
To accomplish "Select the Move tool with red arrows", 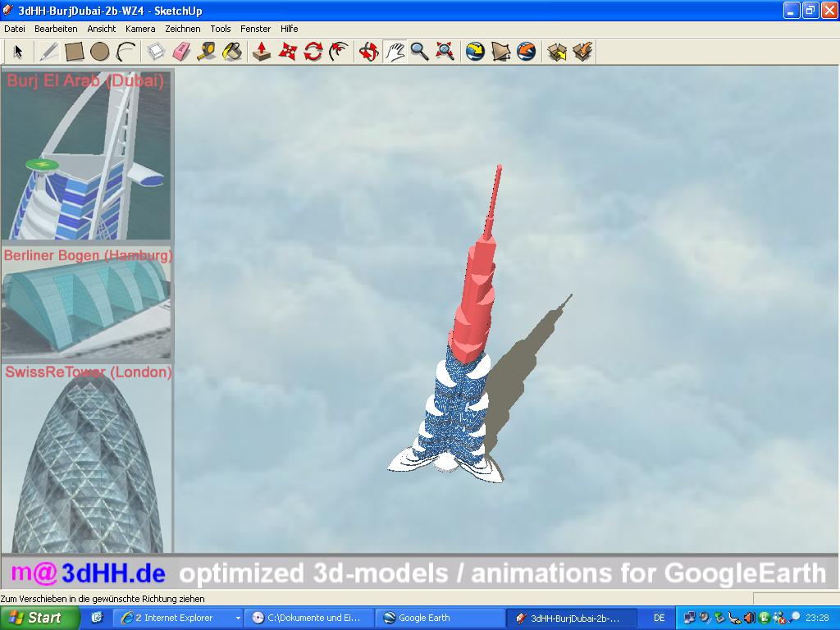I will click(287, 52).
